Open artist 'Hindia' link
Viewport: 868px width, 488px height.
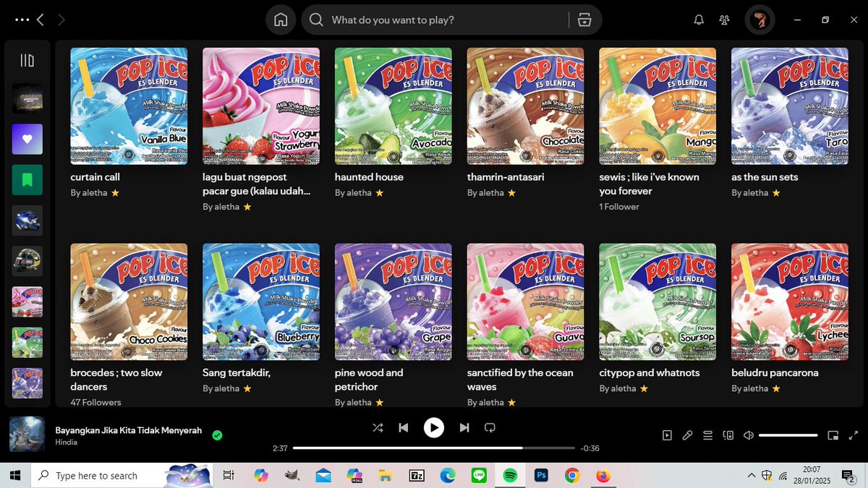[x=67, y=442]
